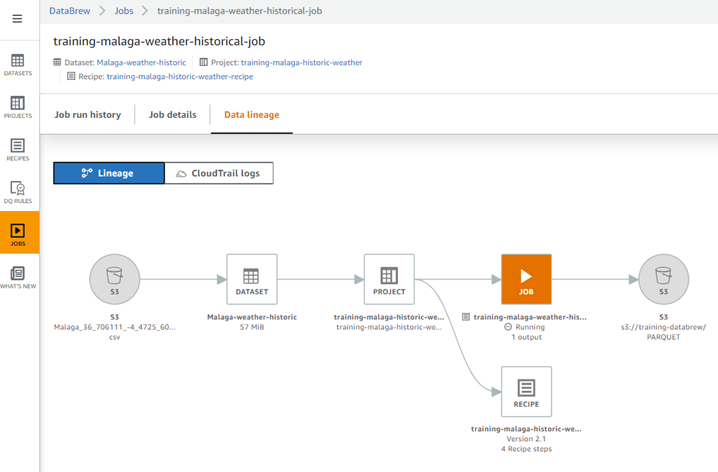Switch to CloudTrail logs view
718x472 pixels.
click(x=219, y=173)
